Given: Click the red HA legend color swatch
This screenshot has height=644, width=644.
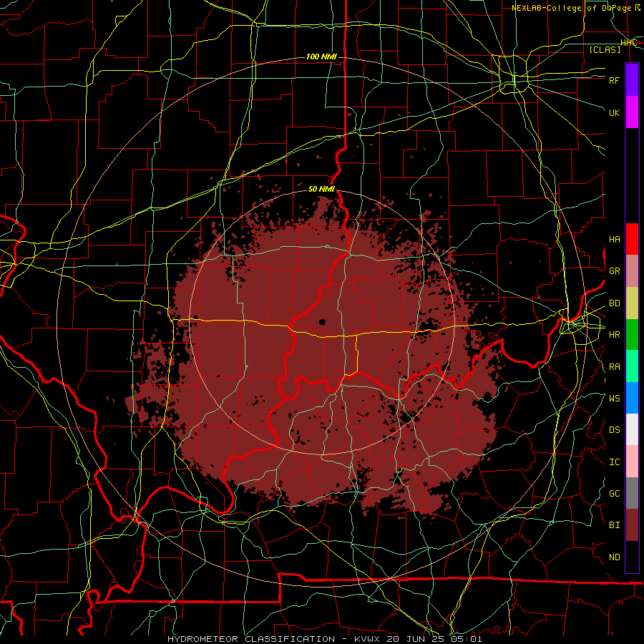Looking at the screenshot, I should [x=632, y=239].
